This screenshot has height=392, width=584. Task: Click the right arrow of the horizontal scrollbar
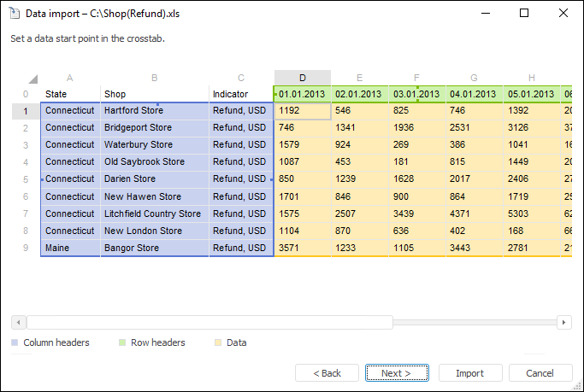(563, 322)
